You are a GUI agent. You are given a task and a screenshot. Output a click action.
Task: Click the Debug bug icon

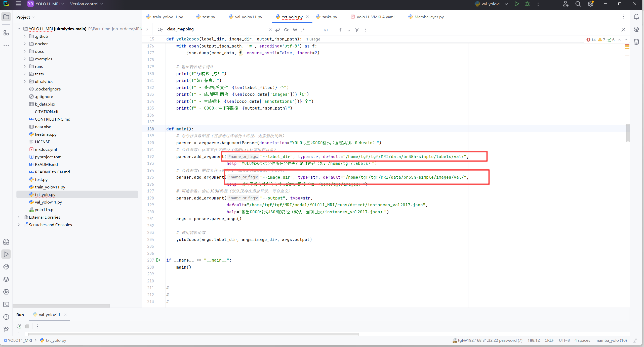(527, 4)
